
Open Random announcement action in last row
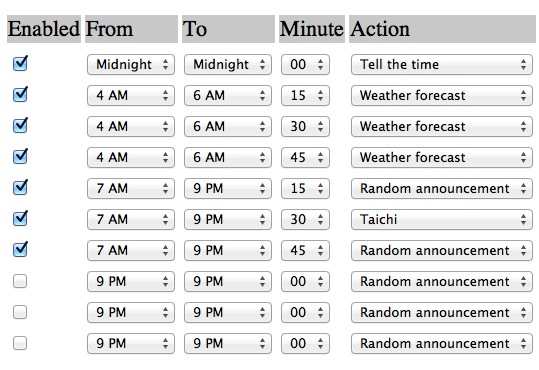pos(442,343)
